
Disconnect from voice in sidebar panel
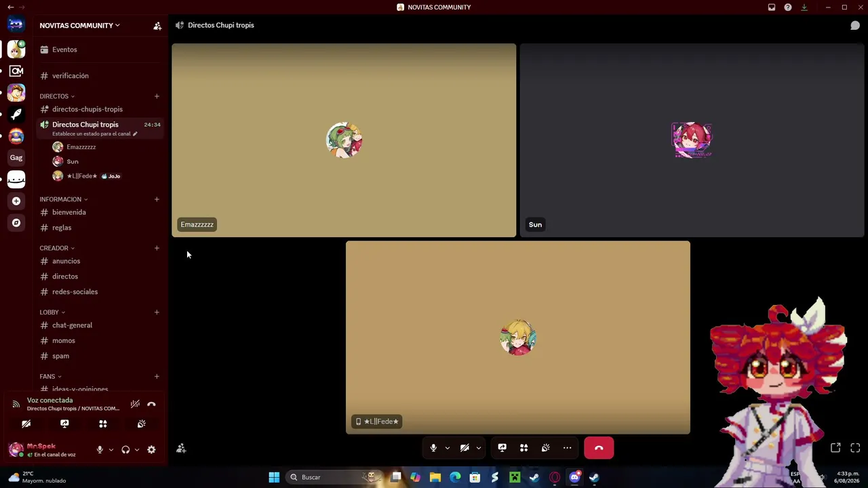pos(151,404)
